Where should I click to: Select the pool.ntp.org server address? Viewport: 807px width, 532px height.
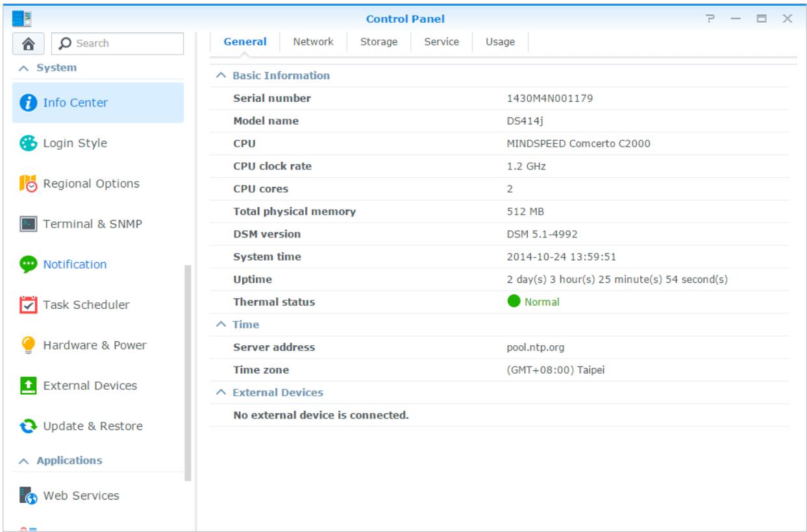(536, 347)
